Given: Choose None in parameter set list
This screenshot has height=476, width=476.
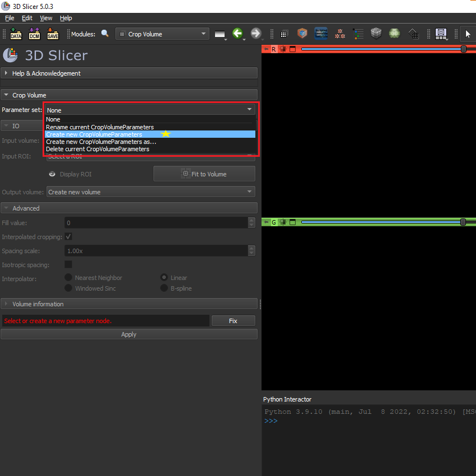Looking at the screenshot, I should 150,119.
